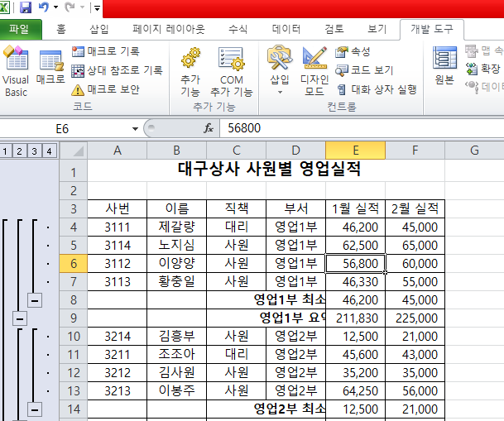Viewport: 504px width, 421px height.
Task: Collapse the group at row 14
Action: point(35,409)
